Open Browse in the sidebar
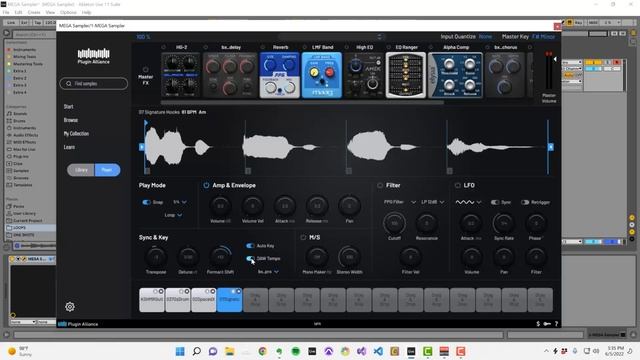The width and height of the screenshot is (640, 360). [x=71, y=120]
